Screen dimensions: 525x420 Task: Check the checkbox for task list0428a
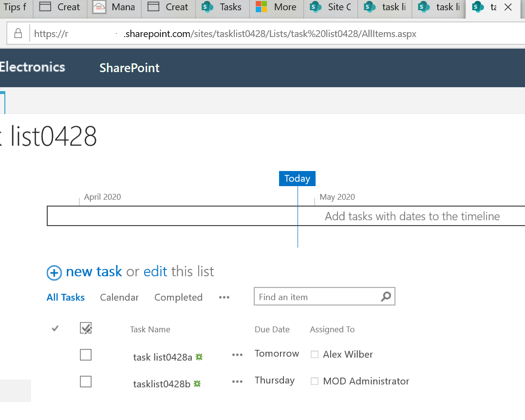[x=86, y=355]
